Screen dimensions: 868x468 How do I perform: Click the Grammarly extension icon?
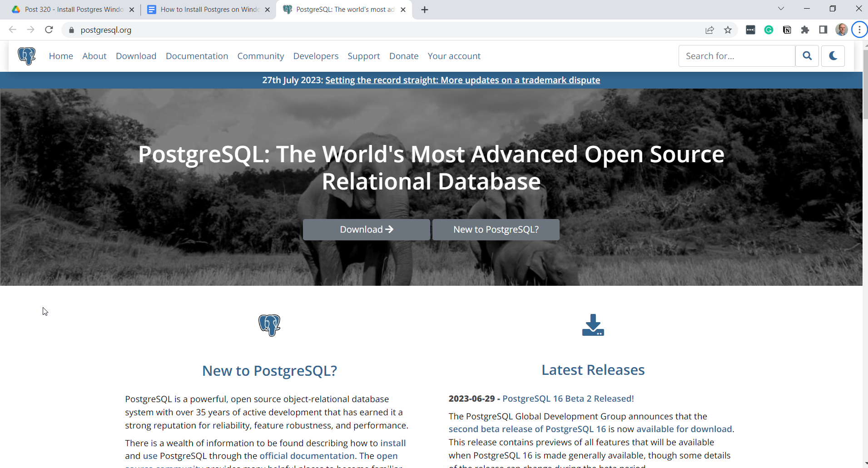[769, 30]
